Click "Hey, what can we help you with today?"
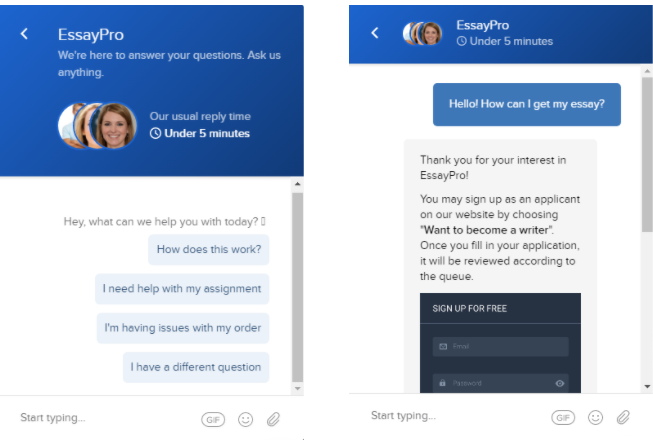The height and width of the screenshot is (448, 653). click(x=164, y=222)
